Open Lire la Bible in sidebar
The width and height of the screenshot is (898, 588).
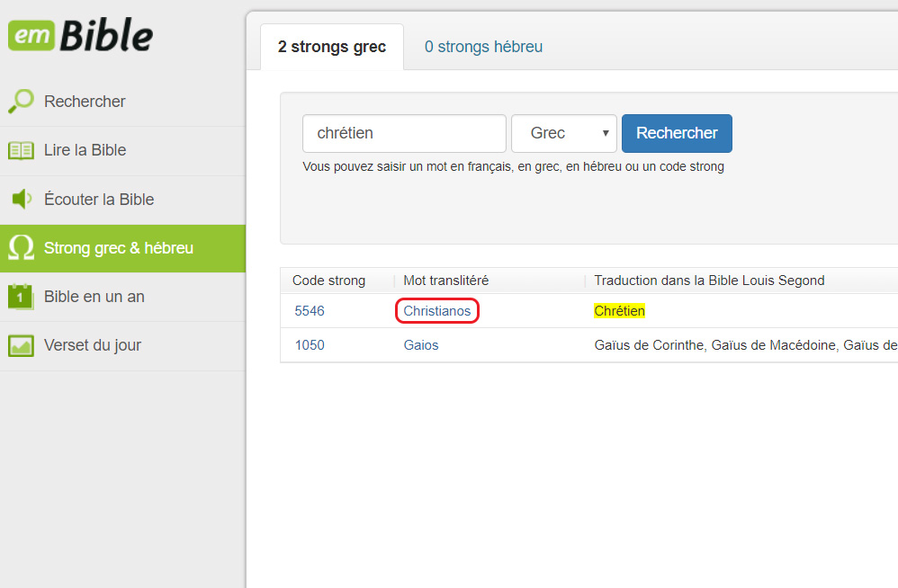[x=85, y=150]
